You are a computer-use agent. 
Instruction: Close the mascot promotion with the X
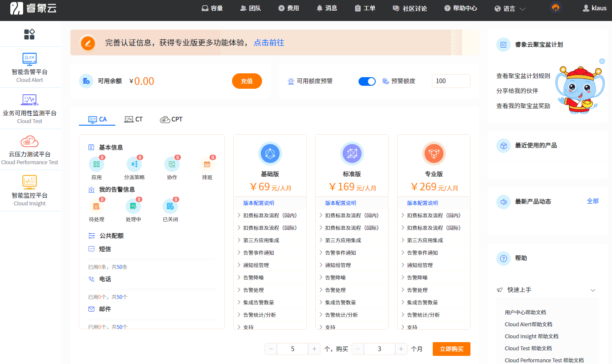click(x=602, y=61)
